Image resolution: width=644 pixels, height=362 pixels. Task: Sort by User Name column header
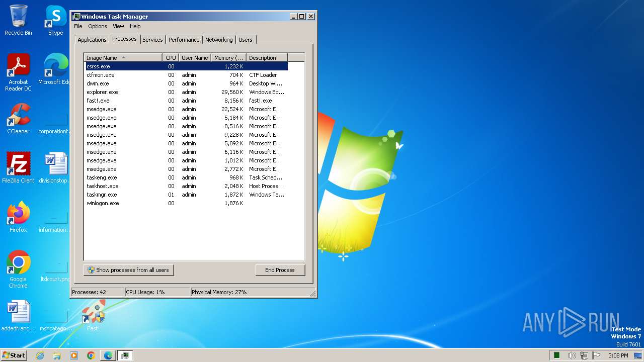pyautogui.click(x=195, y=58)
